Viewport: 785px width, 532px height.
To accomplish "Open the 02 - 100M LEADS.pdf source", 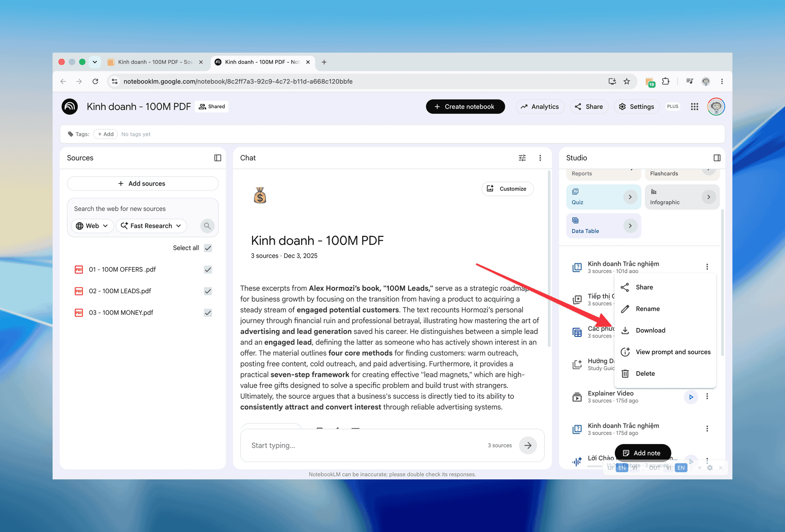I will point(120,291).
